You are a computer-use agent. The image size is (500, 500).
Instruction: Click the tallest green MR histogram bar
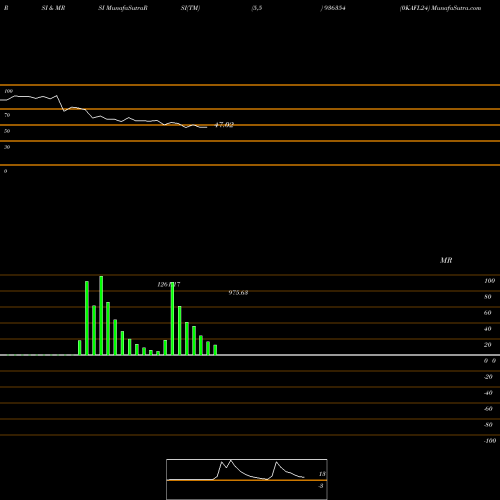101,315
